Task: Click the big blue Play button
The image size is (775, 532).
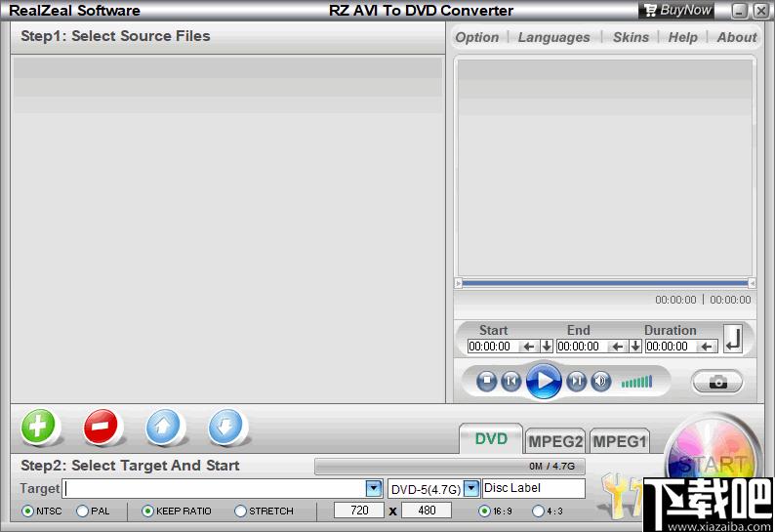Action: [544, 381]
